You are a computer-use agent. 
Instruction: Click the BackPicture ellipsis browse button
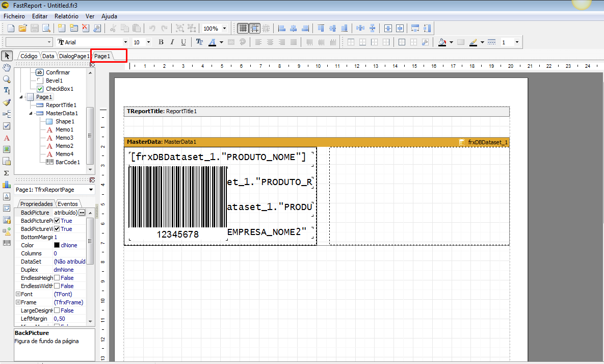pyautogui.click(x=82, y=213)
